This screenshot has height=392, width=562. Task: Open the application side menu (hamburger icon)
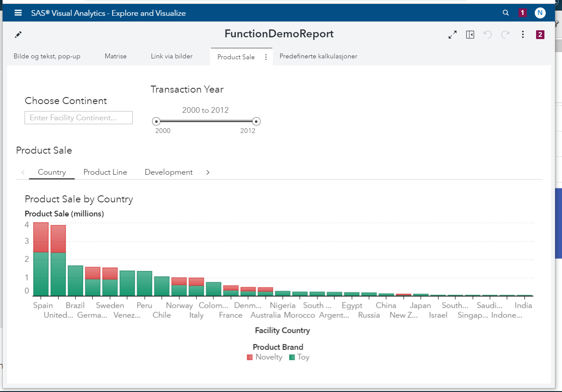pyautogui.click(x=18, y=13)
